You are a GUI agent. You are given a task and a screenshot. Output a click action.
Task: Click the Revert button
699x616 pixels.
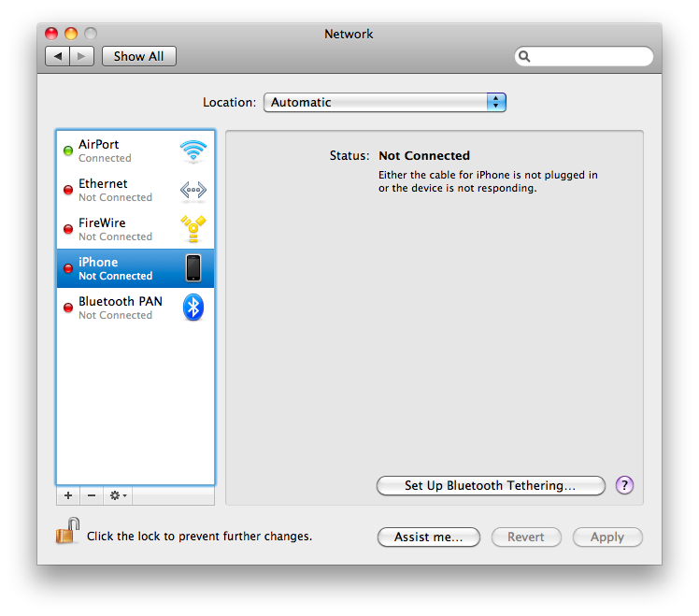(x=526, y=537)
